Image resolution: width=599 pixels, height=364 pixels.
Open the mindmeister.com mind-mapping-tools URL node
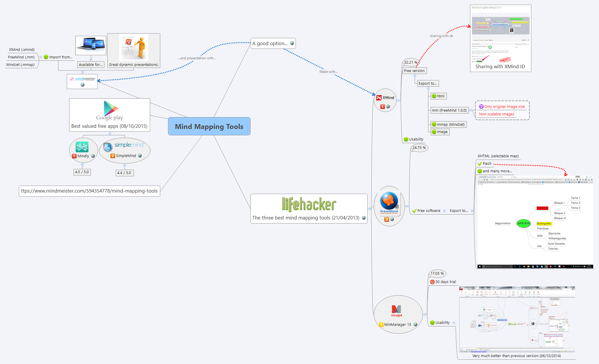[89, 191]
